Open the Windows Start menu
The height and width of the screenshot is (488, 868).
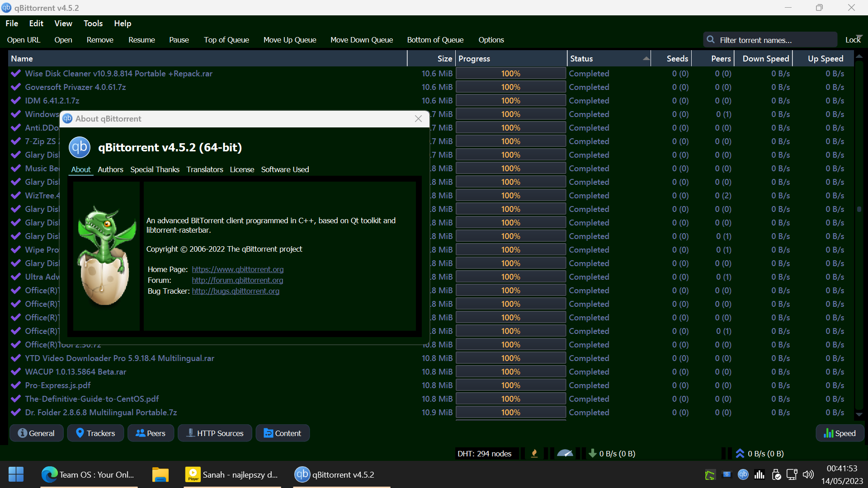(16, 474)
